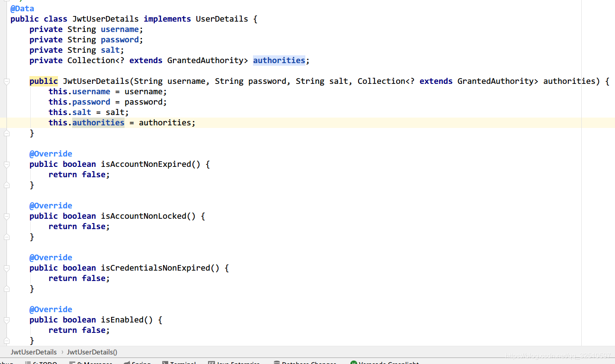615x364 pixels.
Task: Click the UserDetails interface name
Action: pos(221,19)
